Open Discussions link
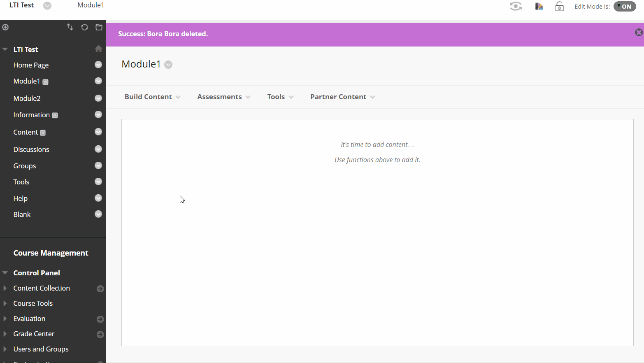 [31, 149]
